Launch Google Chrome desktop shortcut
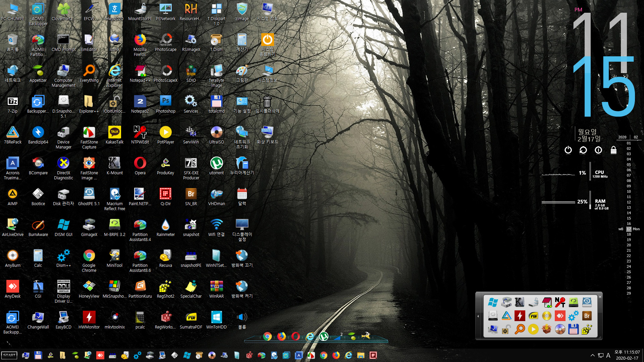 point(89,261)
